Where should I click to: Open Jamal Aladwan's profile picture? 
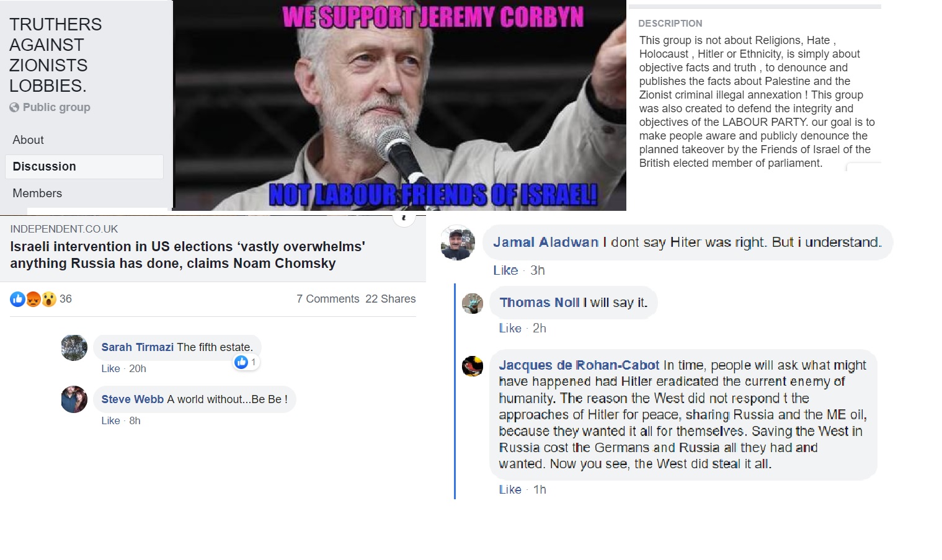click(x=458, y=242)
